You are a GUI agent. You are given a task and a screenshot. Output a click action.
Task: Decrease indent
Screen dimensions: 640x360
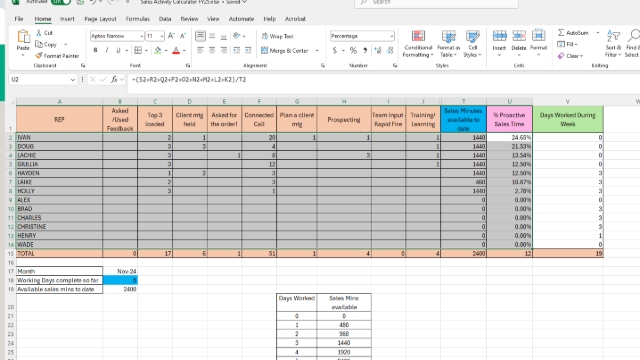[236, 50]
